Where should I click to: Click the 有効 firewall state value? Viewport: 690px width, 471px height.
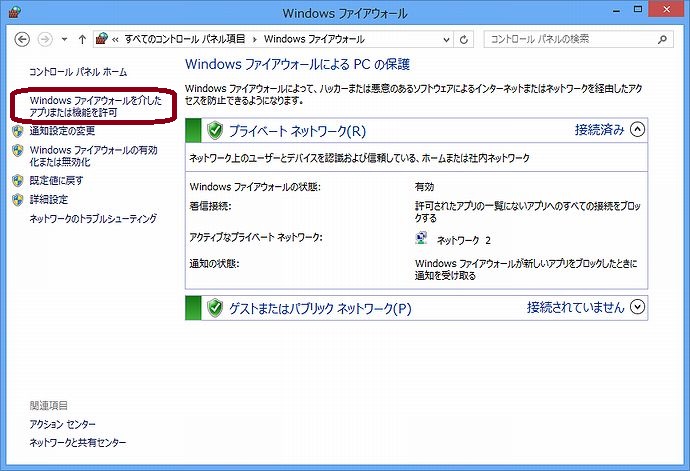point(424,187)
